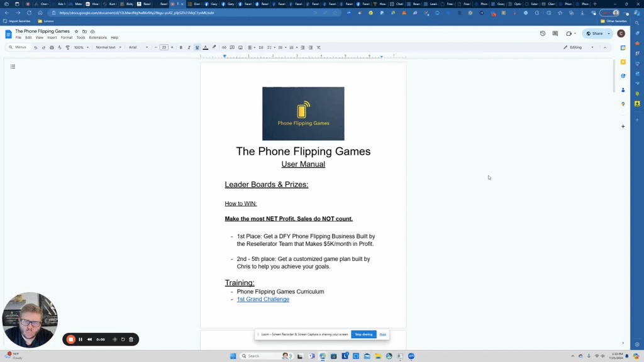Click the Menus search box

coord(18,48)
